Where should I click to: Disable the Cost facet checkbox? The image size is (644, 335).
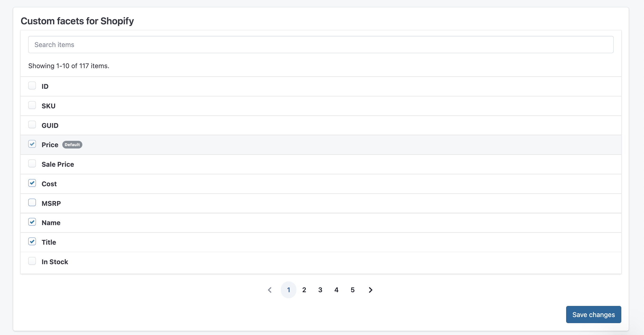coord(32,183)
